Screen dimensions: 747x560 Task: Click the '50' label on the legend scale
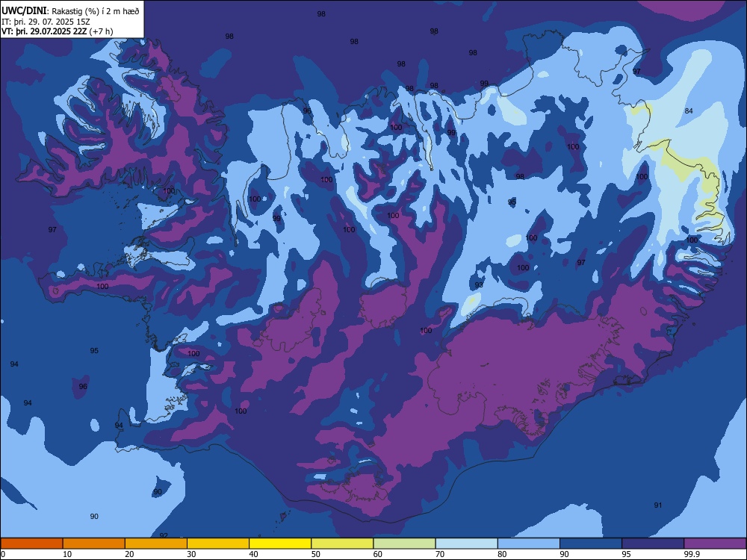point(316,554)
